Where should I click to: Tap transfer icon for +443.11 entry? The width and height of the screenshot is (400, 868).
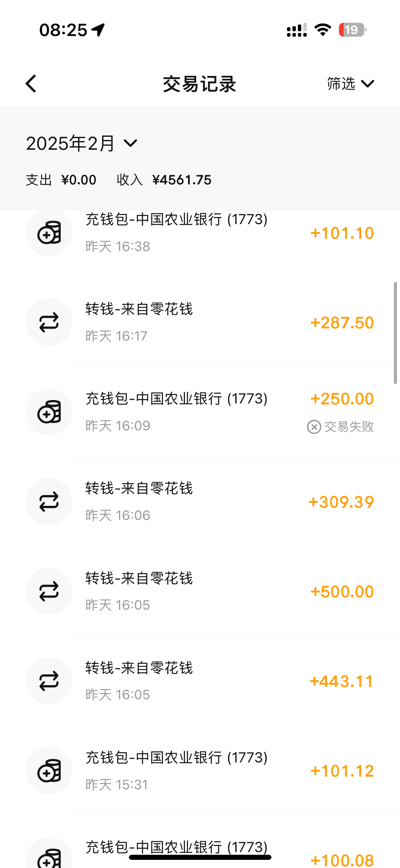point(49,681)
